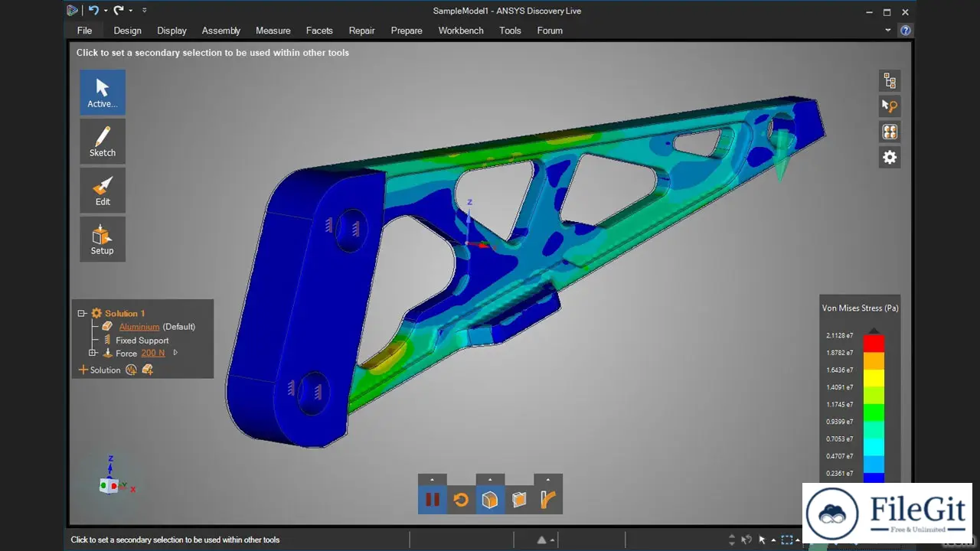Open the Setup simulation tool
The width and height of the screenshot is (980, 551).
pyautogui.click(x=103, y=240)
